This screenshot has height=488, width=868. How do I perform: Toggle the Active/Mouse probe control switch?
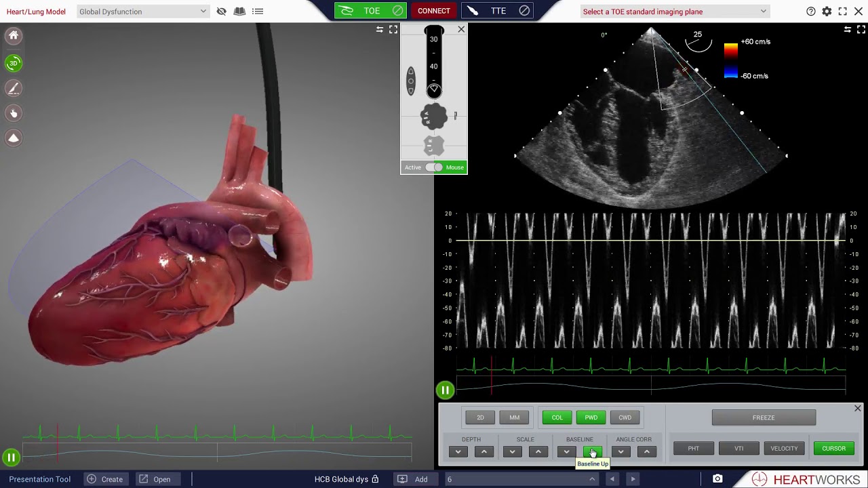[x=434, y=167]
